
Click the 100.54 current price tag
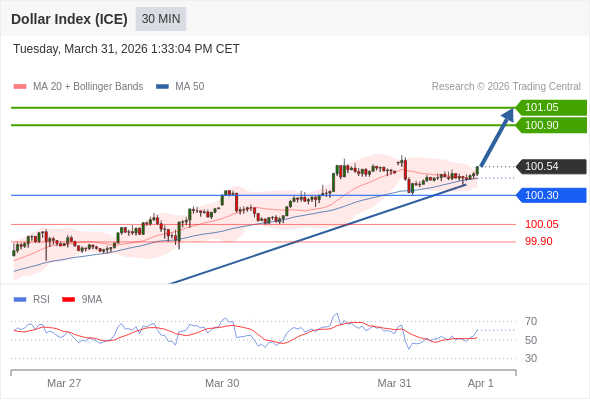pos(551,166)
